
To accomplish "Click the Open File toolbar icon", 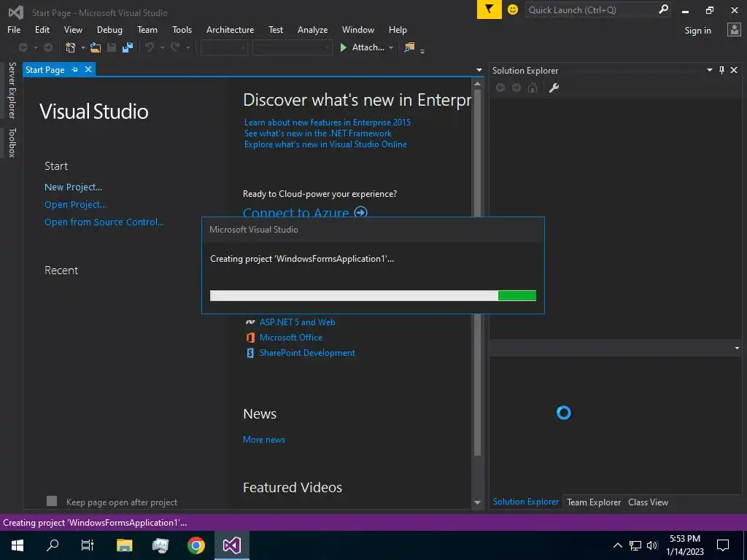I will [x=96, y=47].
